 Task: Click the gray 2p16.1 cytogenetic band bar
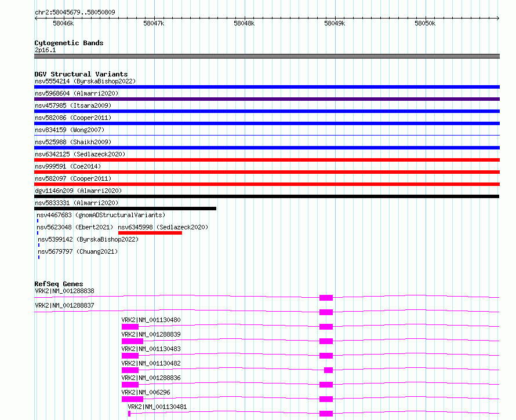pyautogui.click(x=267, y=56)
